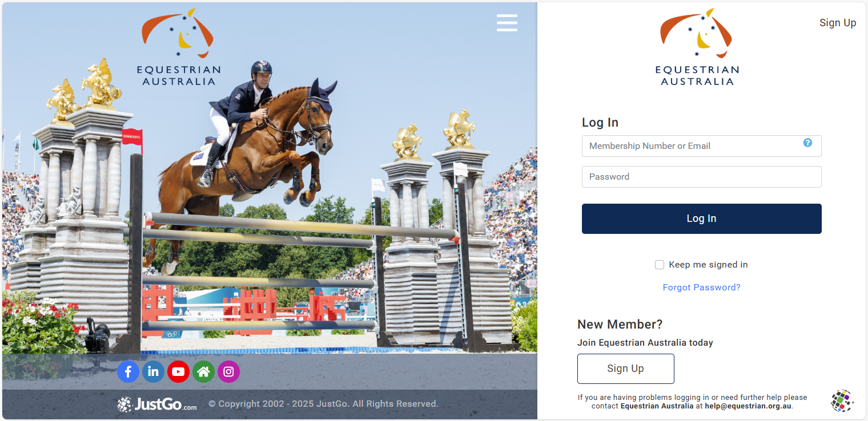This screenshot has height=421, width=868.
Task: Visit the Facebook page via footer icon
Action: tap(128, 372)
